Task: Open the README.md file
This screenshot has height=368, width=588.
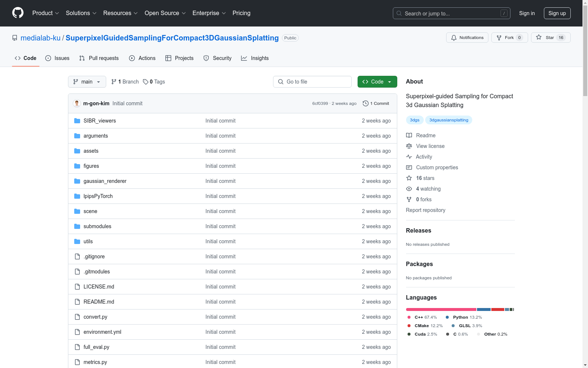Action: [99, 302]
